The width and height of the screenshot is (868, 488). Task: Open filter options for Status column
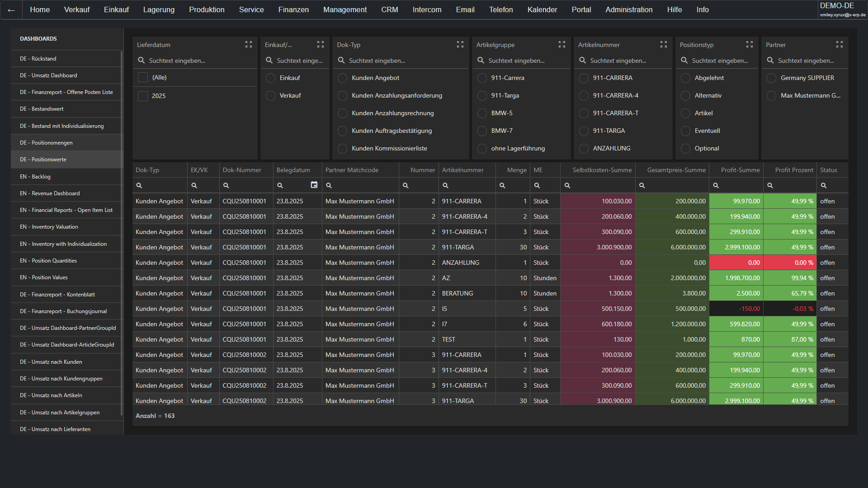click(824, 185)
